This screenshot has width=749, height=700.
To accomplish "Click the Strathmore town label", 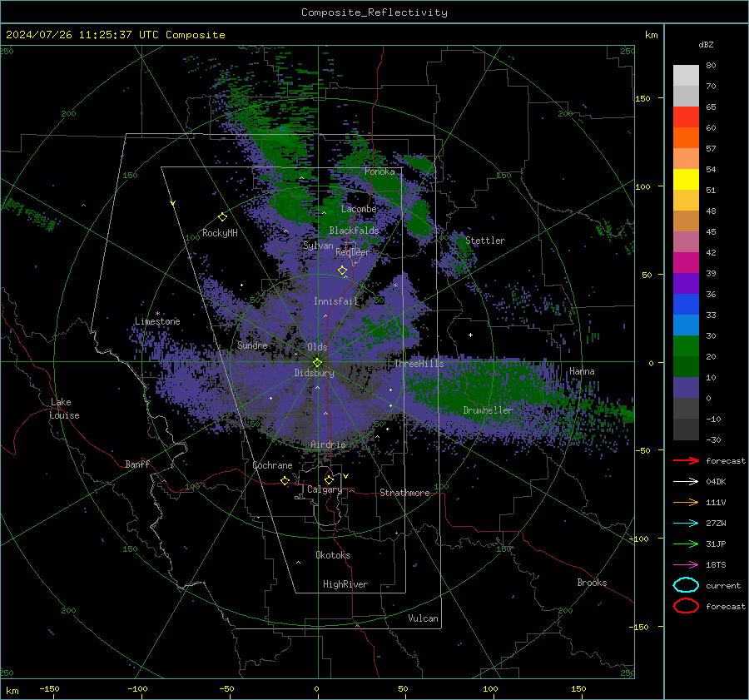I will coord(404,493).
